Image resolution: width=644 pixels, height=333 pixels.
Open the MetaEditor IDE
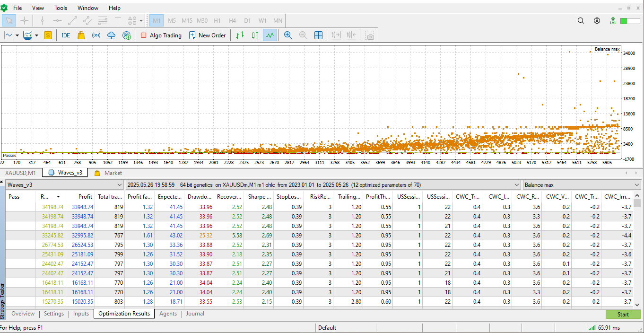click(x=66, y=35)
